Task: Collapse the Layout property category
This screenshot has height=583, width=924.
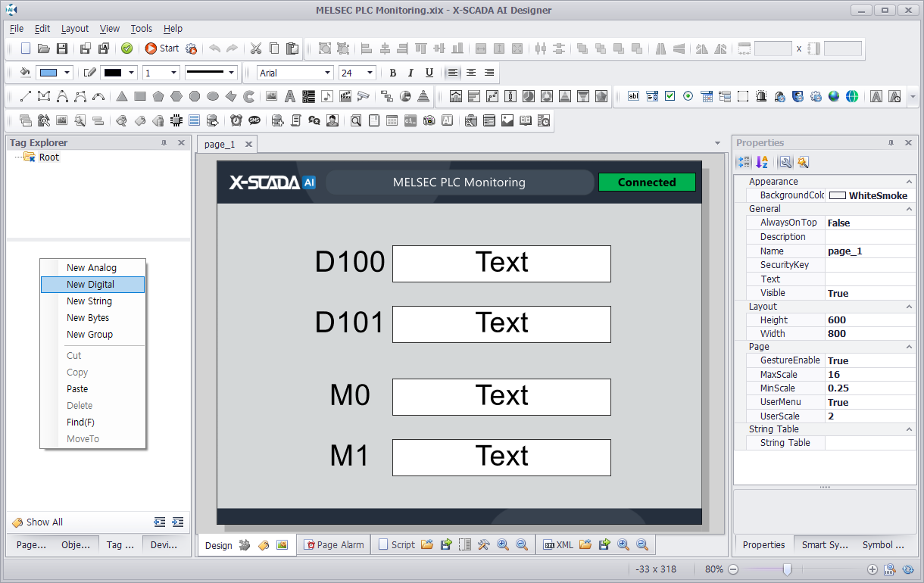Action: tap(909, 307)
